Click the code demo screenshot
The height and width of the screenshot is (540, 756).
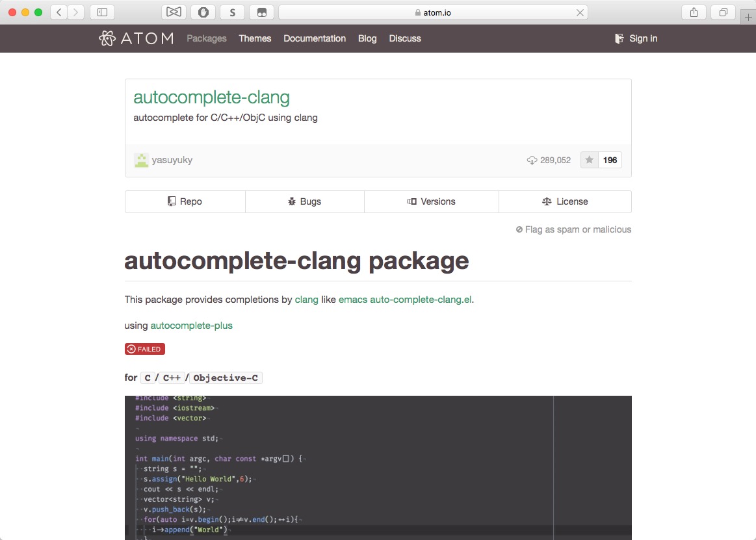[378, 468]
